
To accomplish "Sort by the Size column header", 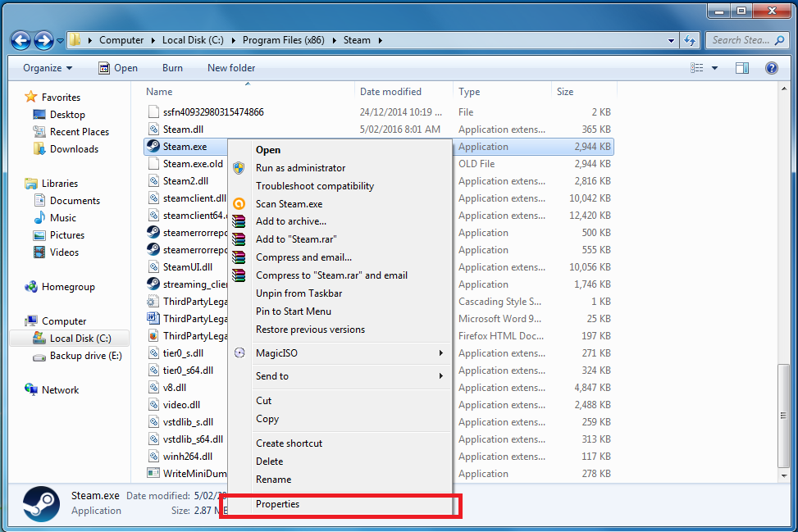I will (x=584, y=92).
